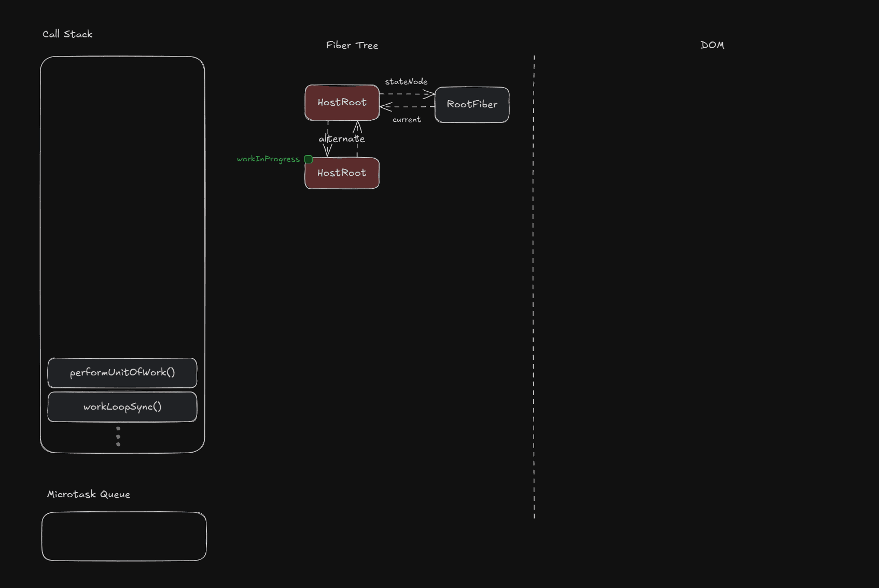Click the Fiber Tree heading

click(x=352, y=46)
